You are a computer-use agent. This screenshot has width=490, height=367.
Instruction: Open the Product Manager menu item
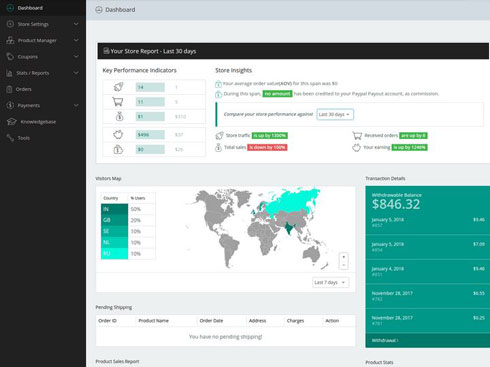[43, 40]
